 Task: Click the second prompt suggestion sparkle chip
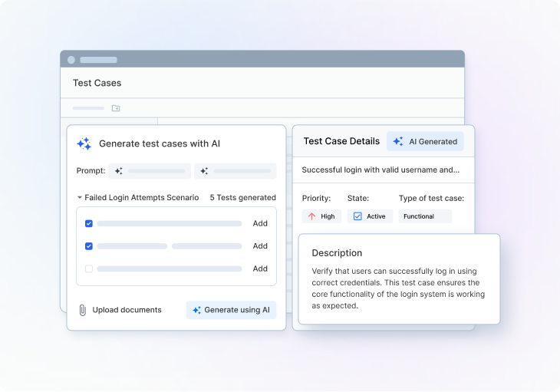tap(235, 171)
